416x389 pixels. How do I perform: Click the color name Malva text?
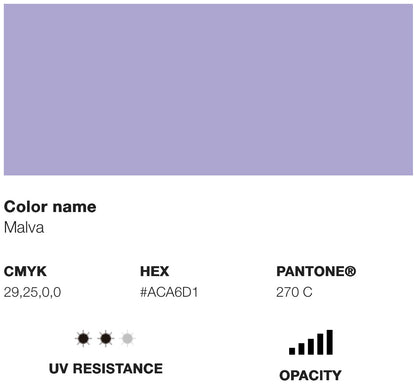24,228
